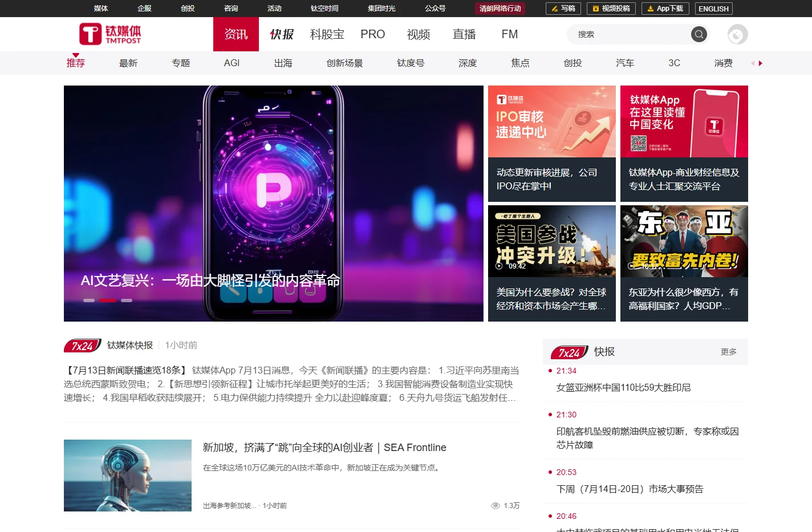Open 公众号 in the top bar

tap(435, 9)
